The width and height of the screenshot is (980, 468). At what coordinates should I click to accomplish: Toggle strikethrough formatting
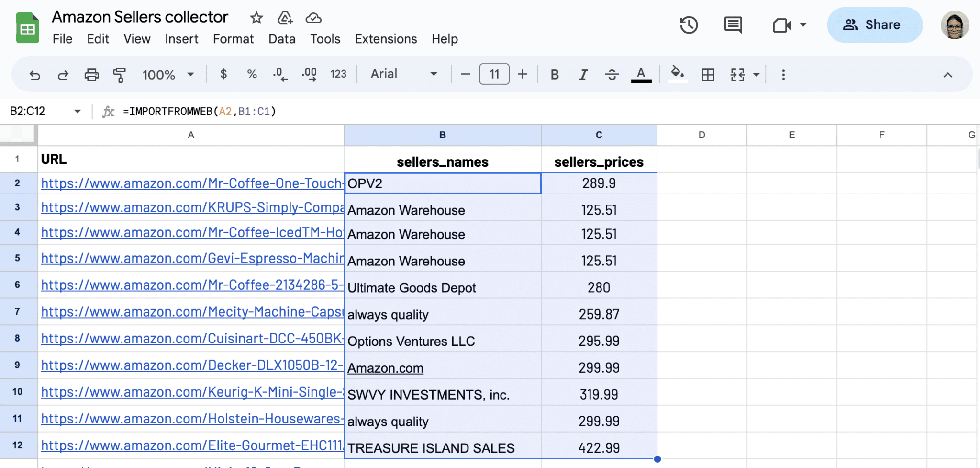[x=612, y=75]
